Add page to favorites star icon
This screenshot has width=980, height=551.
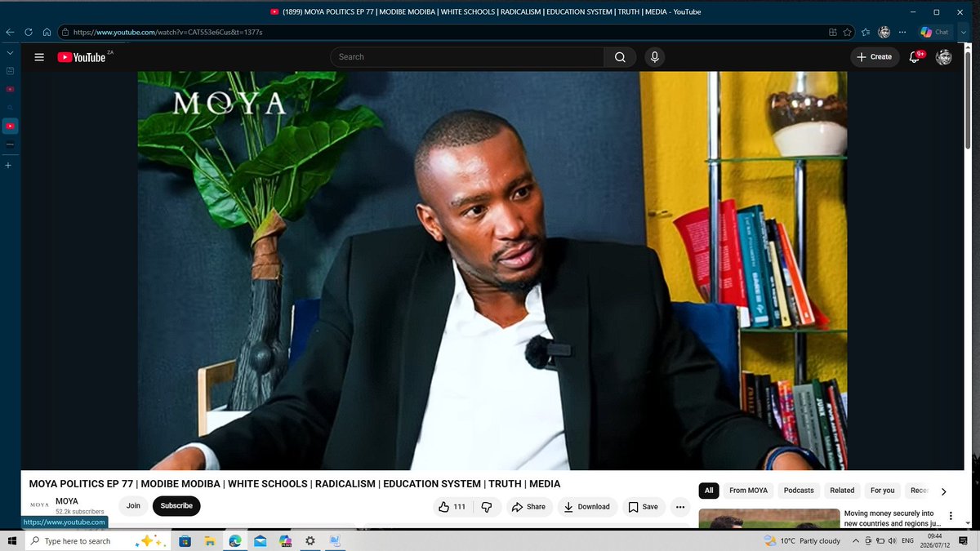click(x=848, y=33)
